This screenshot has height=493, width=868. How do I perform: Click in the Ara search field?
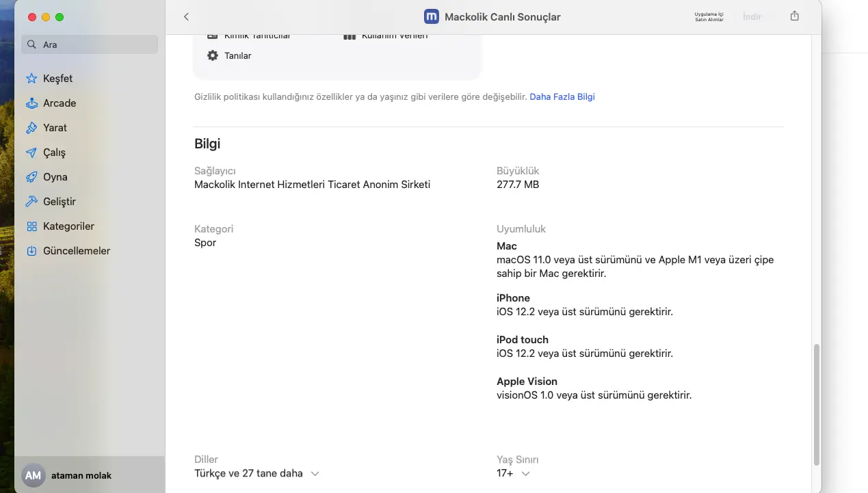[x=90, y=44]
